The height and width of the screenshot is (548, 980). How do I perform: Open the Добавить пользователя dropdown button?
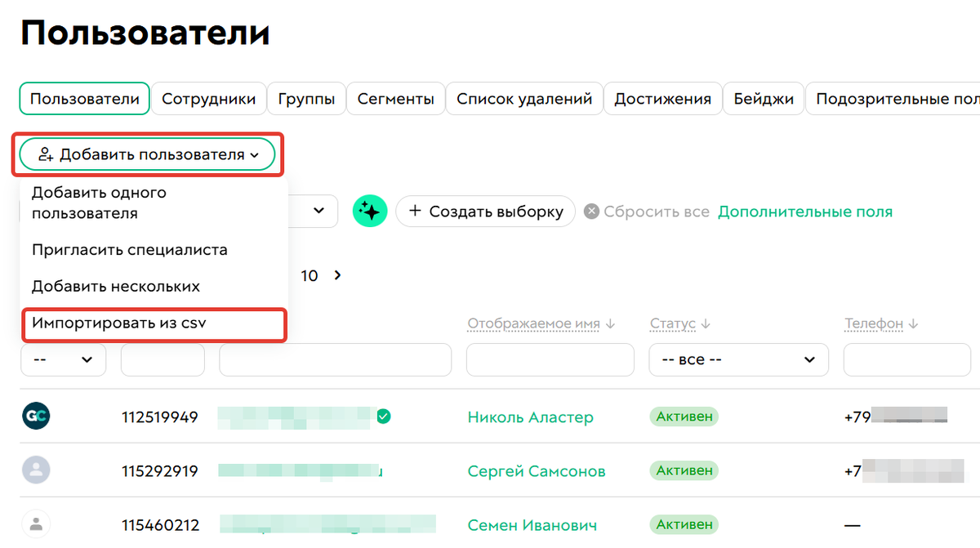point(148,154)
